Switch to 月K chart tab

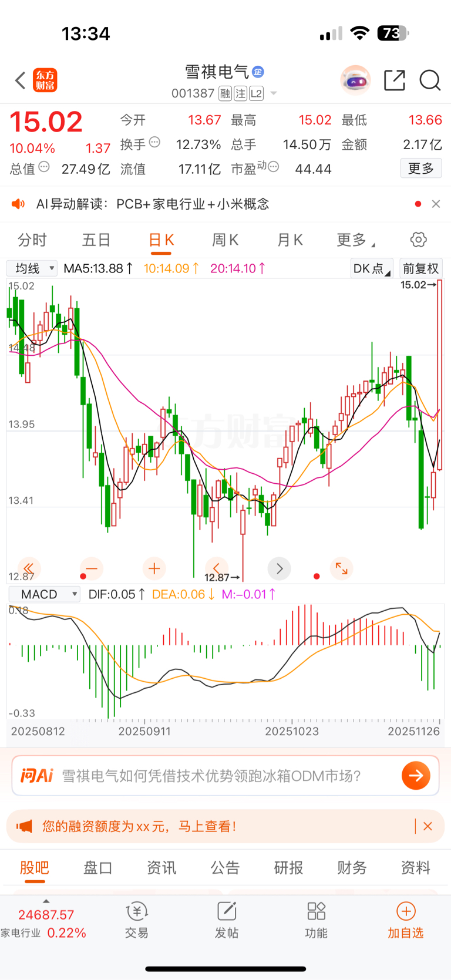290,240
